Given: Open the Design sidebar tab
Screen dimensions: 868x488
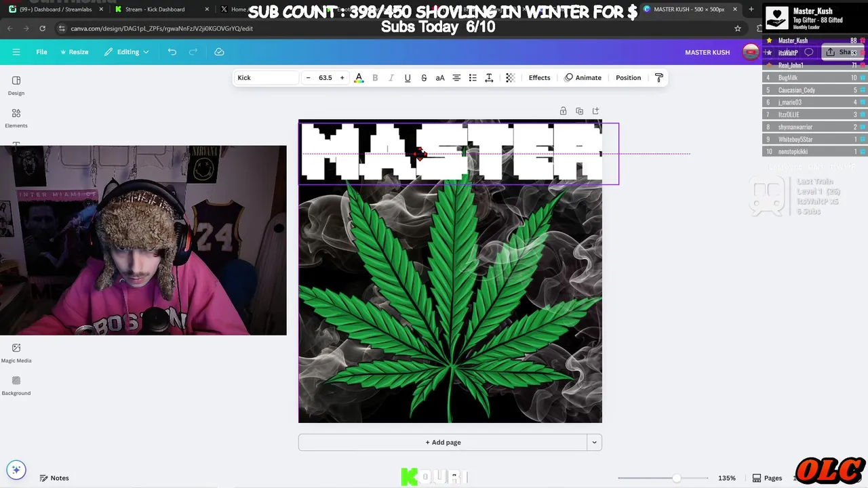Looking at the screenshot, I should pyautogui.click(x=16, y=85).
